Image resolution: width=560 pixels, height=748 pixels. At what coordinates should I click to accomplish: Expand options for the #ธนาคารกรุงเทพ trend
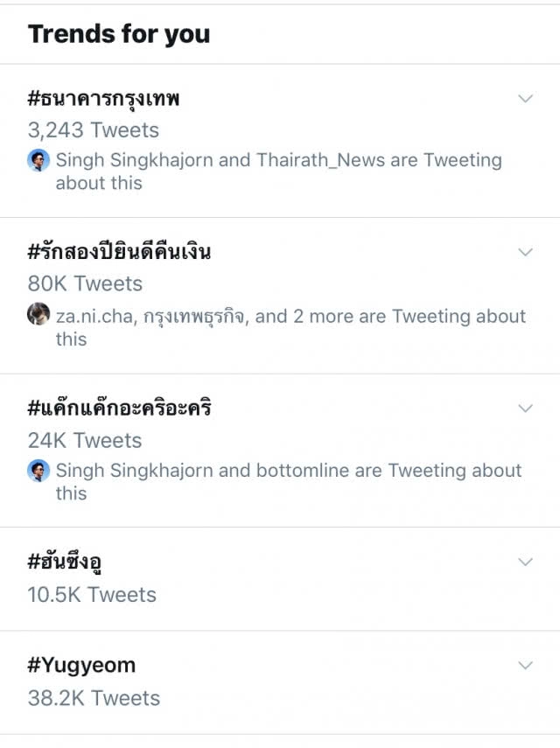tap(525, 98)
